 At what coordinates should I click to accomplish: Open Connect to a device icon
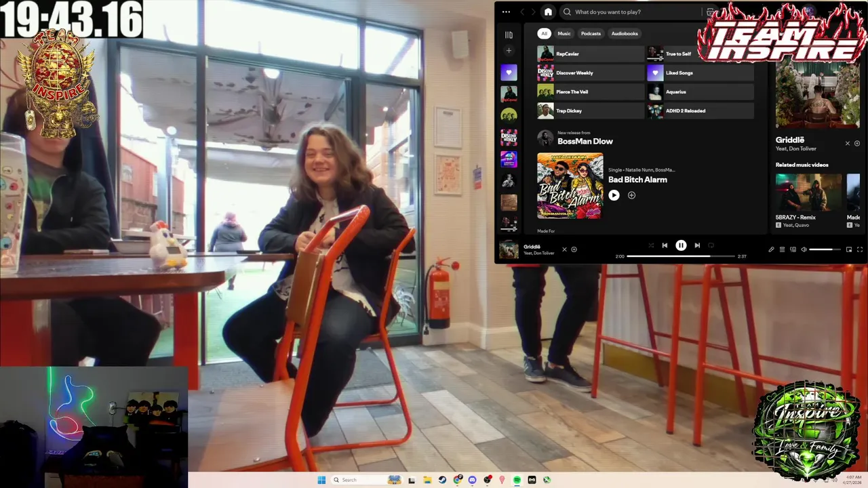pos(793,249)
